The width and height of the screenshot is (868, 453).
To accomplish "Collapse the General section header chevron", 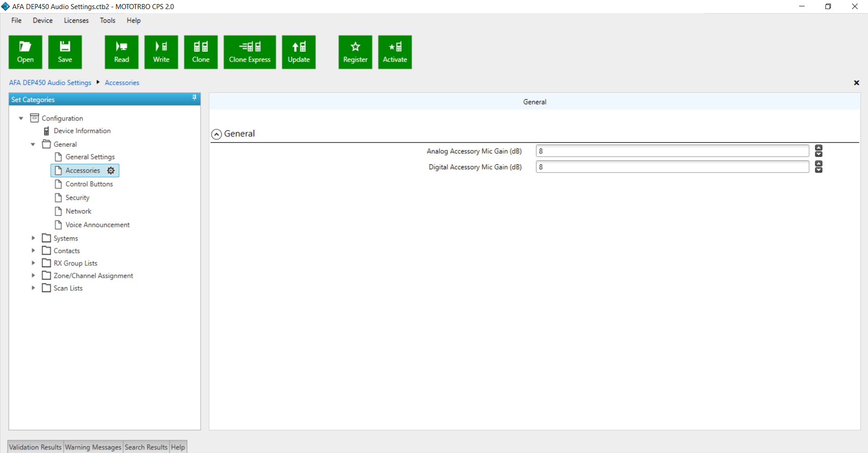I will point(216,134).
